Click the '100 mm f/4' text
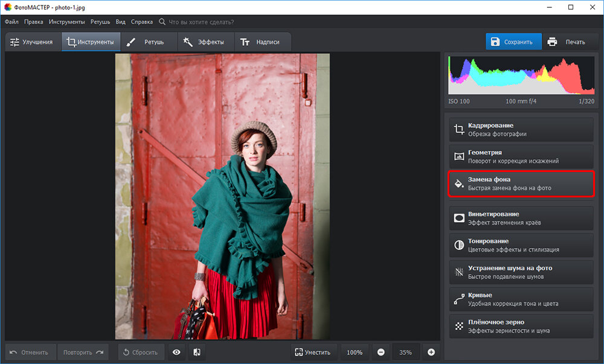Screen dimensions: 604x364 (521, 101)
